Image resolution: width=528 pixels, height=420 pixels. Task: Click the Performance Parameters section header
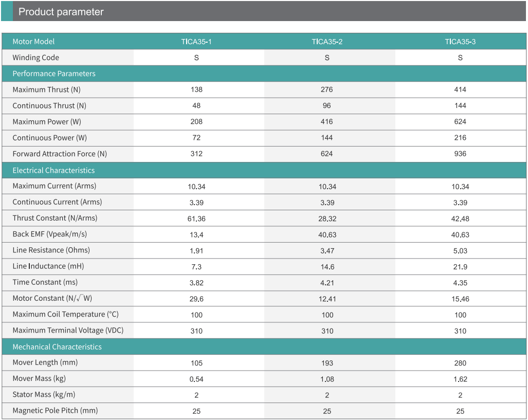pyautogui.click(x=54, y=74)
